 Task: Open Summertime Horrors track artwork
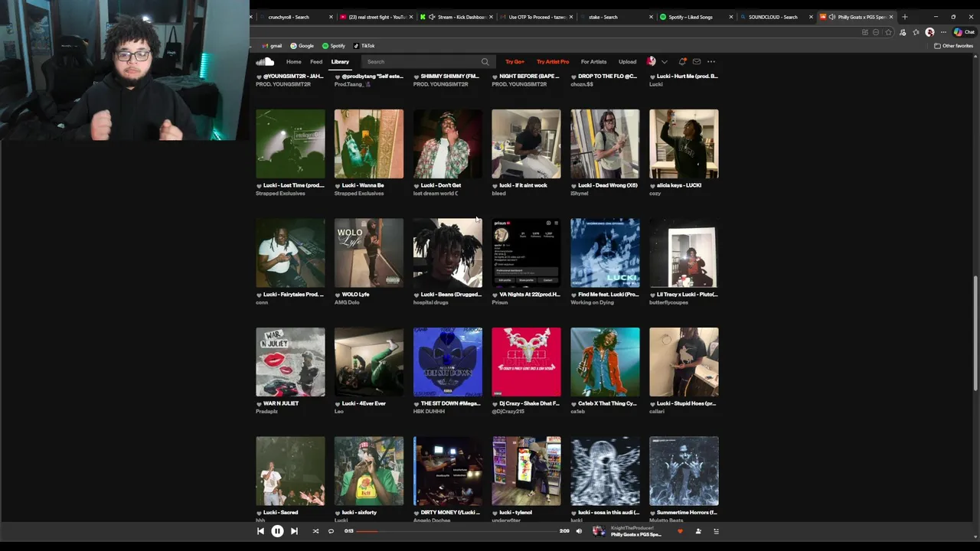[x=684, y=471]
